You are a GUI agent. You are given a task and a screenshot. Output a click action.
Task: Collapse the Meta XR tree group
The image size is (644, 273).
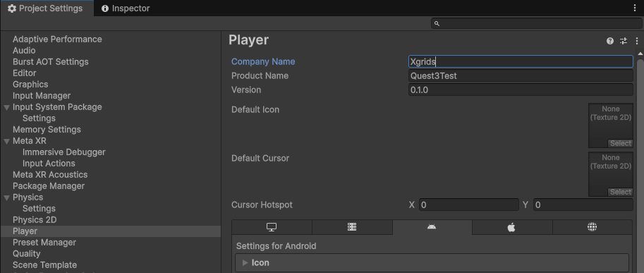tap(6, 141)
